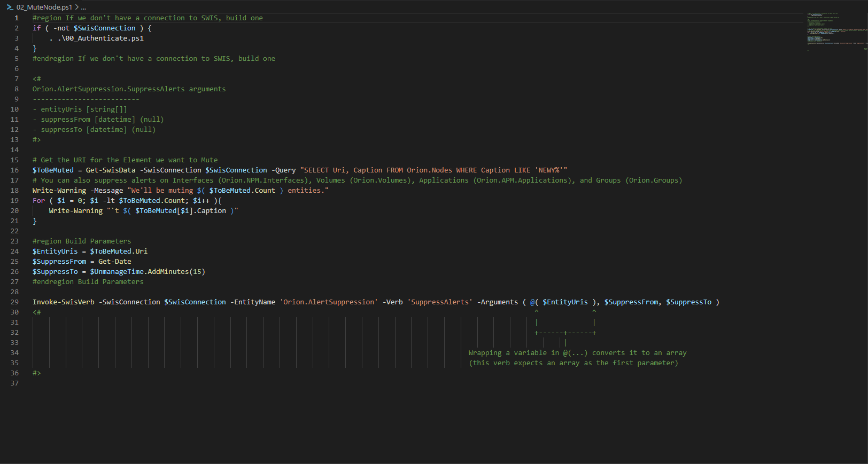The image size is (868, 464).
Task: Place cursor on '#region If we don't have a connection' comment
Action: click(148, 18)
